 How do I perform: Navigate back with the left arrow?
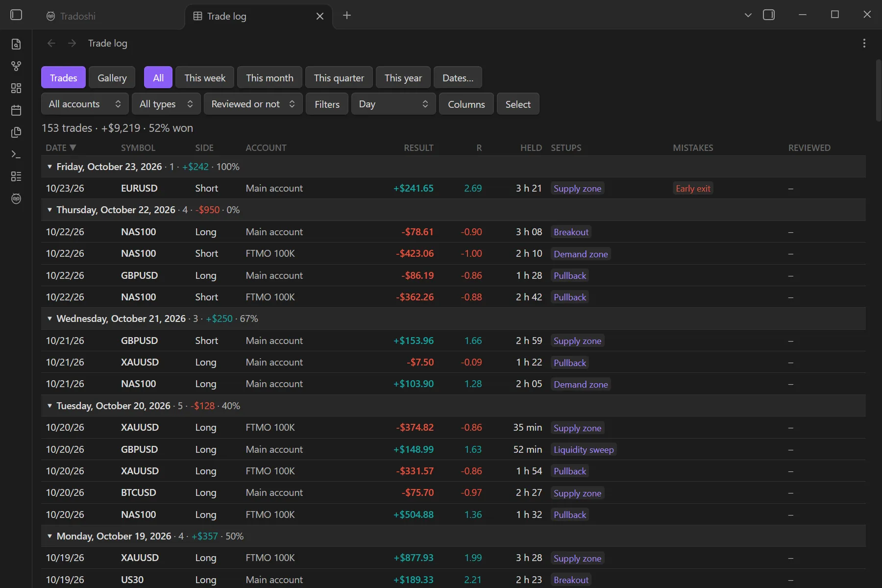point(51,43)
